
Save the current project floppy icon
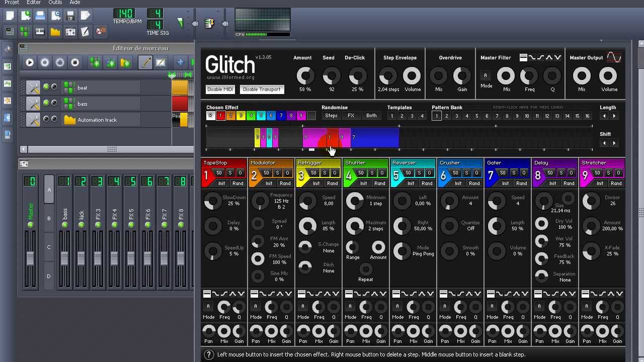(70, 16)
